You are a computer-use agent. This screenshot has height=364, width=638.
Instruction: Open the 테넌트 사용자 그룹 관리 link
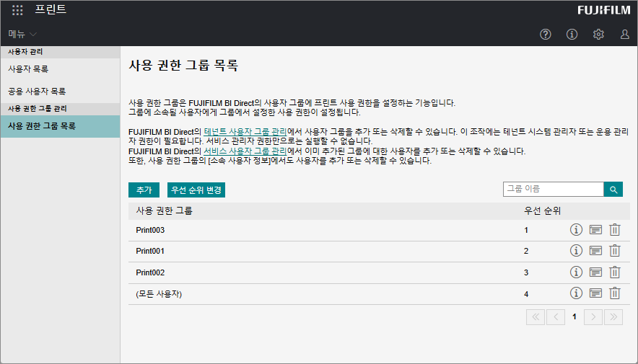coord(245,131)
